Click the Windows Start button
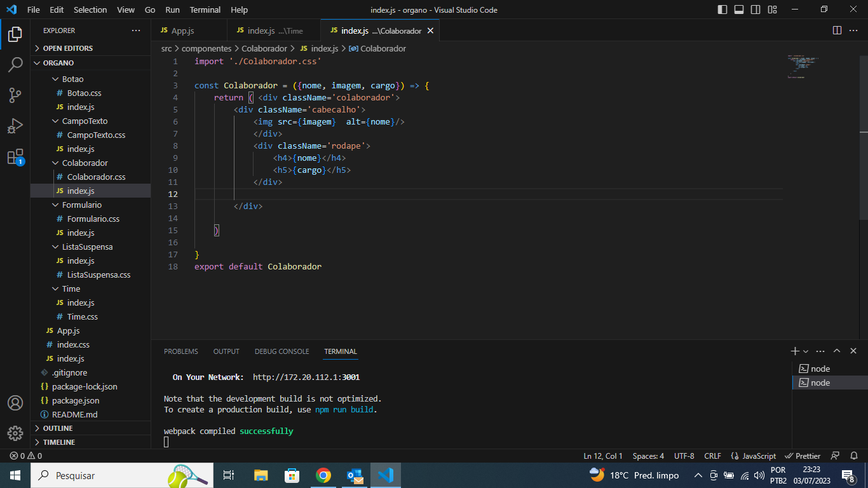Screen dimensions: 868x488 [x=15, y=475]
